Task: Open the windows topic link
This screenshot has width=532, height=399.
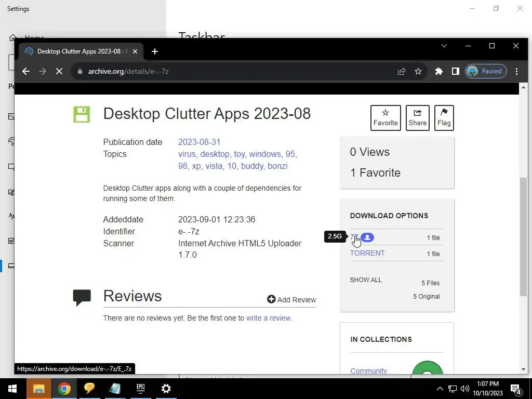Action: tap(265, 154)
